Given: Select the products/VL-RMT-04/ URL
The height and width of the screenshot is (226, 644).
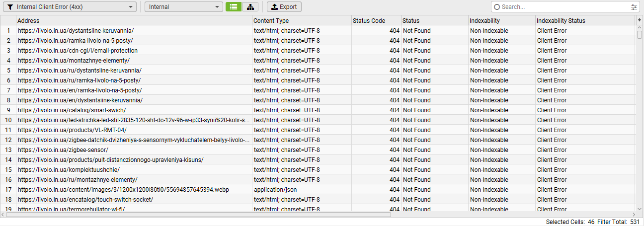Looking at the screenshot, I should [72, 130].
